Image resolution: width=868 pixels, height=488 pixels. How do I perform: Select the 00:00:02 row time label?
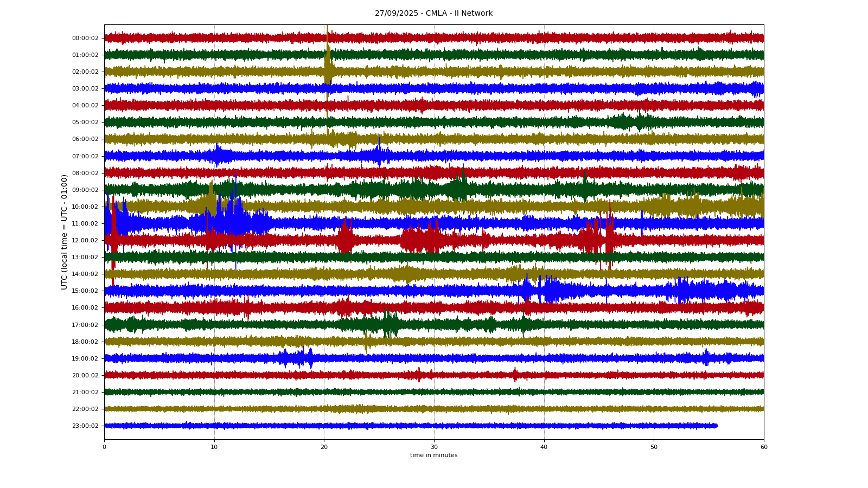click(x=85, y=38)
